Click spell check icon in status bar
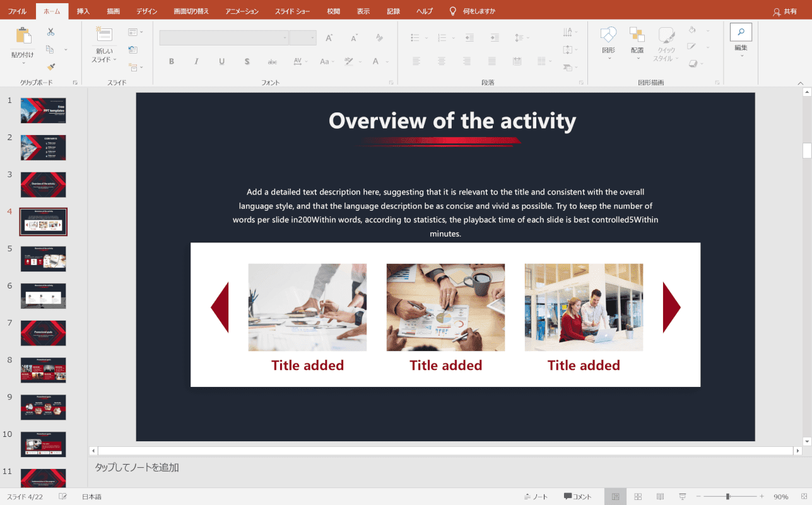812x505 pixels. tap(63, 497)
